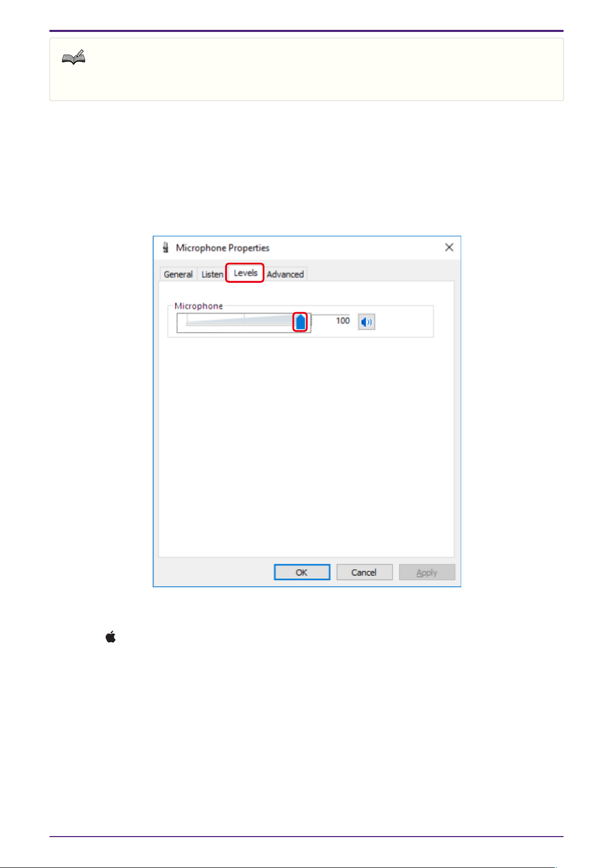Click the Apple logo icon
This screenshot has height=868, width=614.
(x=110, y=637)
